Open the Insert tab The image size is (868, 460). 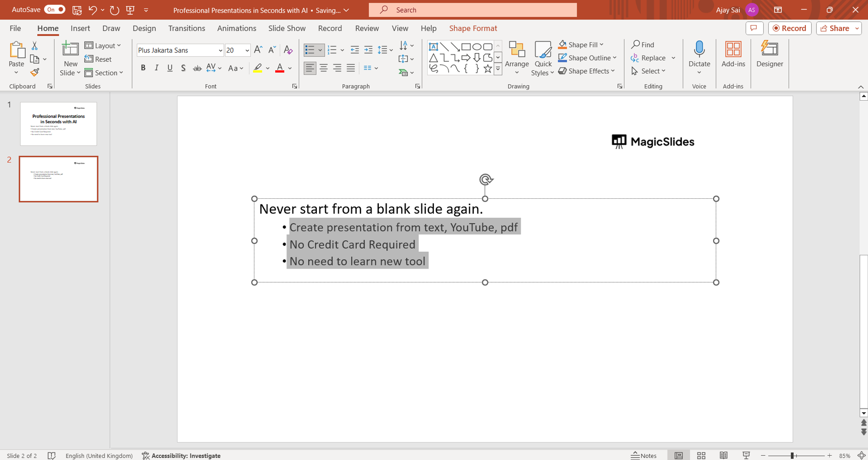80,28
